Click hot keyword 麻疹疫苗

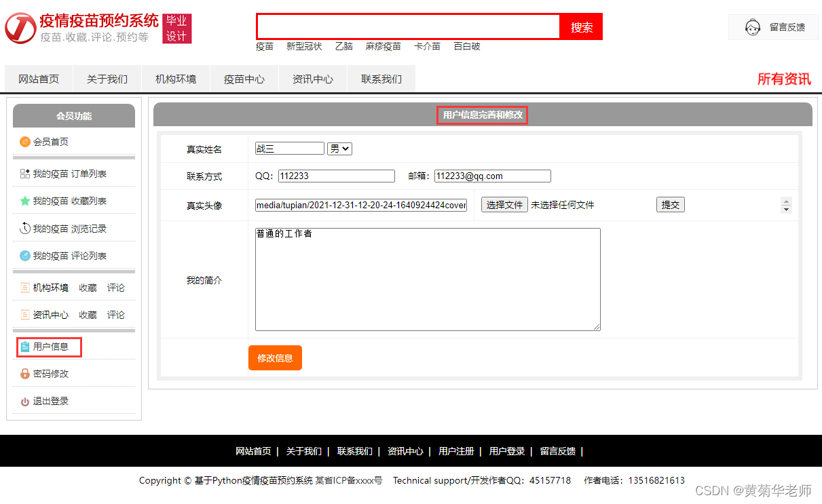[384, 47]
